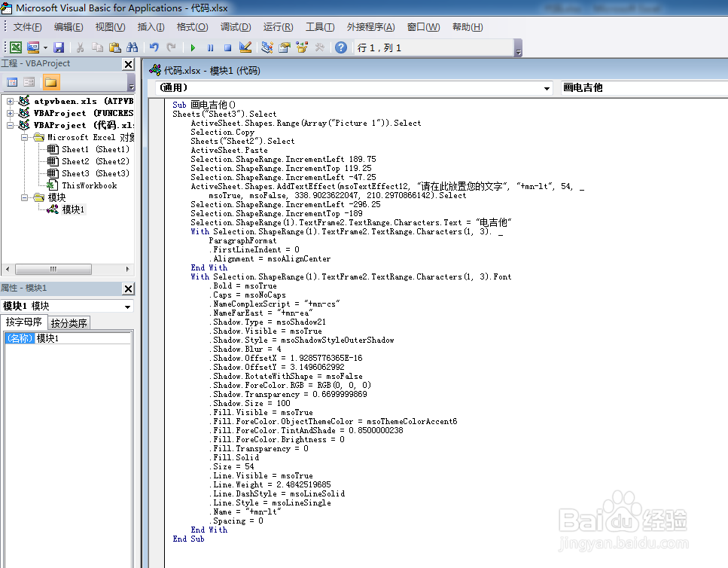728x568 pixels.
Task: Click the Break pause icon
Action: [210, 47]
